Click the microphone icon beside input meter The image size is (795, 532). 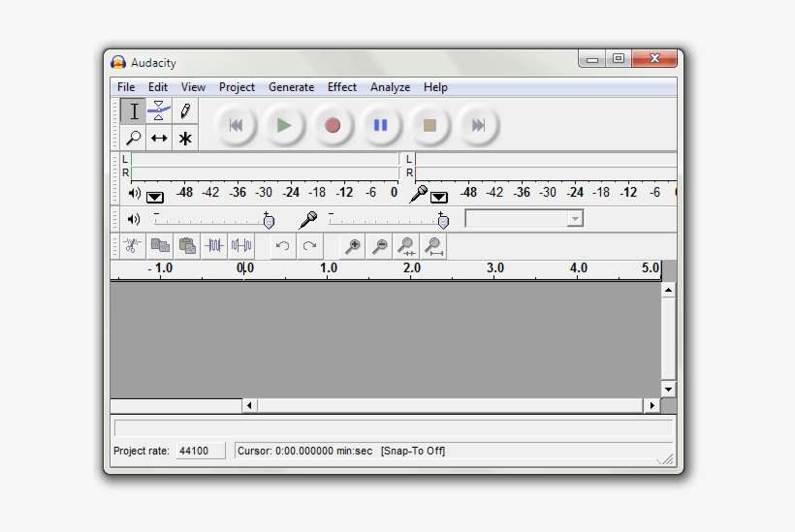[x=418, y=194]
